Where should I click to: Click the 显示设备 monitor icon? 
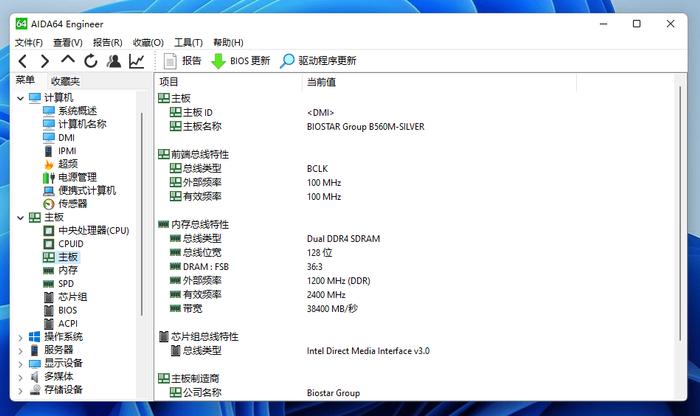[x=35, y=364]
